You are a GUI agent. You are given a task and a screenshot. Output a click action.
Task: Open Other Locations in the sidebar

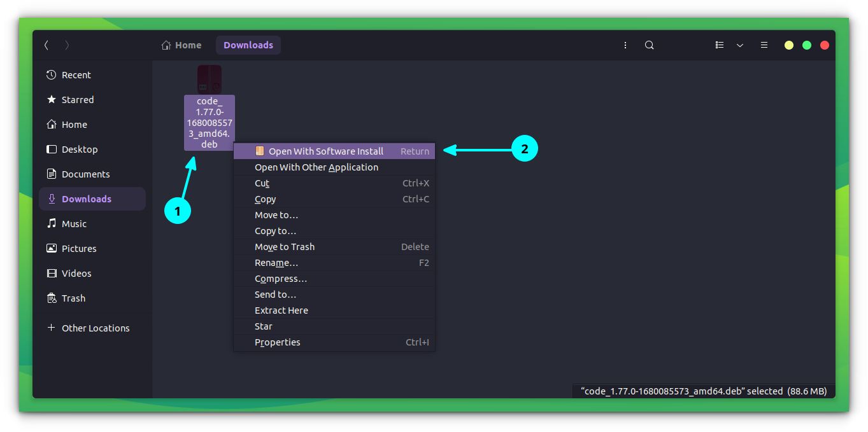coord(94,328)
